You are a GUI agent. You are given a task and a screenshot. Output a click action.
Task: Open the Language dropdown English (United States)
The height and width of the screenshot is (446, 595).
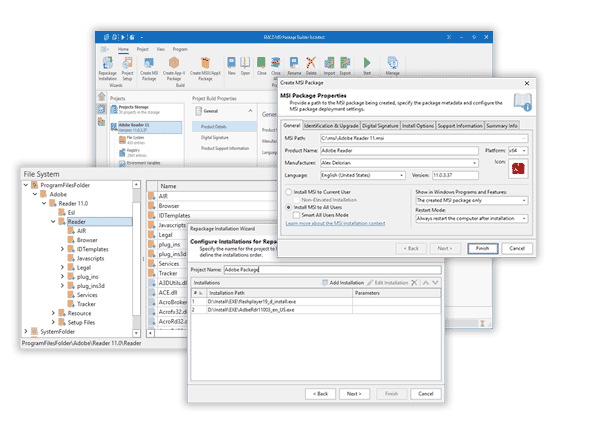pyautogui.click(x=363, y=175)
